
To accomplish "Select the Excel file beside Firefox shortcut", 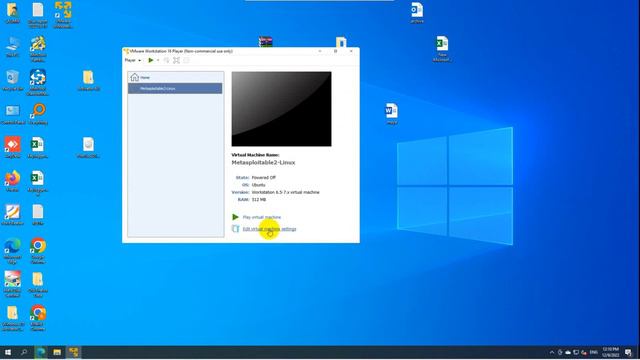I will point(38,183).
